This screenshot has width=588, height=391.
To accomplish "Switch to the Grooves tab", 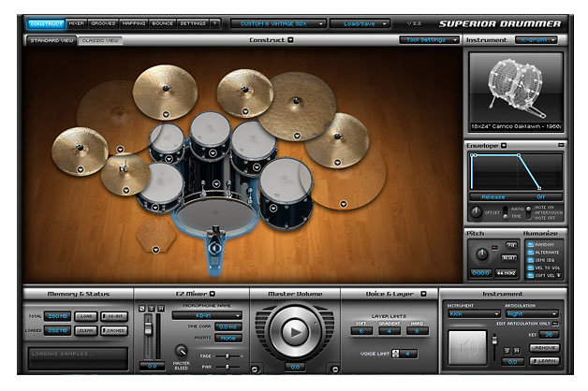I will pyautogui.click(x=103, y=23).
